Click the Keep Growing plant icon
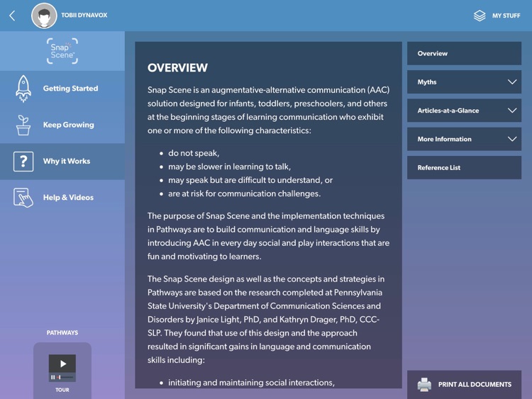This screenshot has width=532, height=399. 23,125
